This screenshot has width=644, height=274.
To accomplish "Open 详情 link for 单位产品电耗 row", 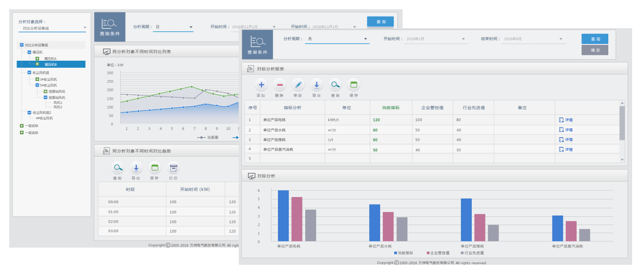I will [566, 120].
